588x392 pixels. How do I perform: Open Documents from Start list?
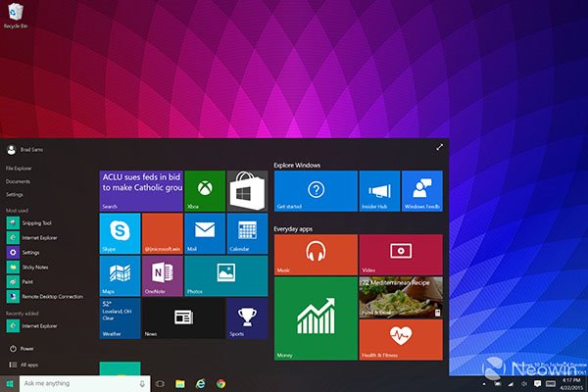[18, 181]
